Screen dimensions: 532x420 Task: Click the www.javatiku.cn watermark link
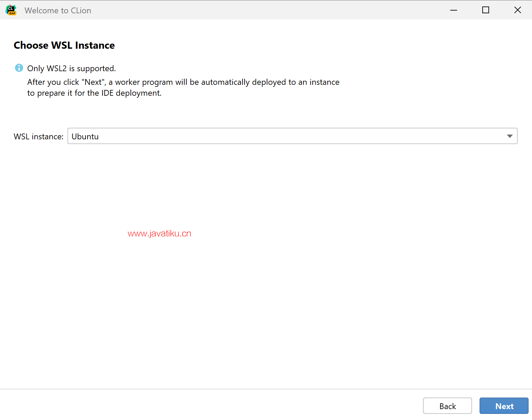coord(159,233)
